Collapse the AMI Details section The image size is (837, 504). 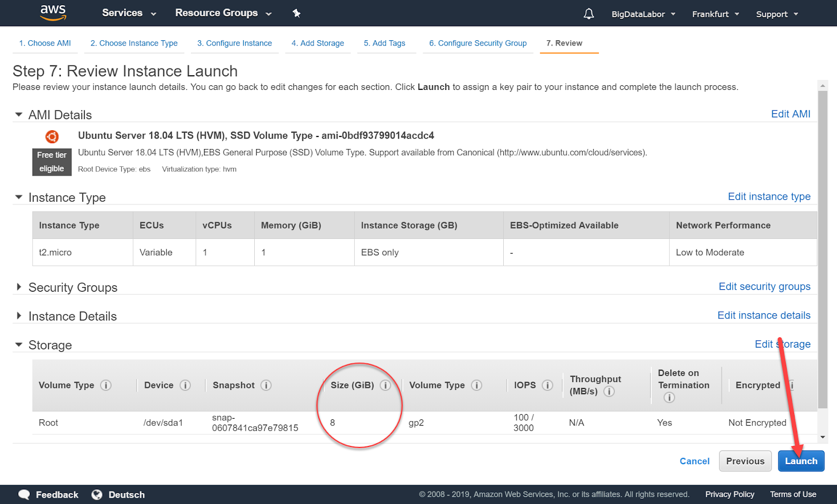[19, 114]
